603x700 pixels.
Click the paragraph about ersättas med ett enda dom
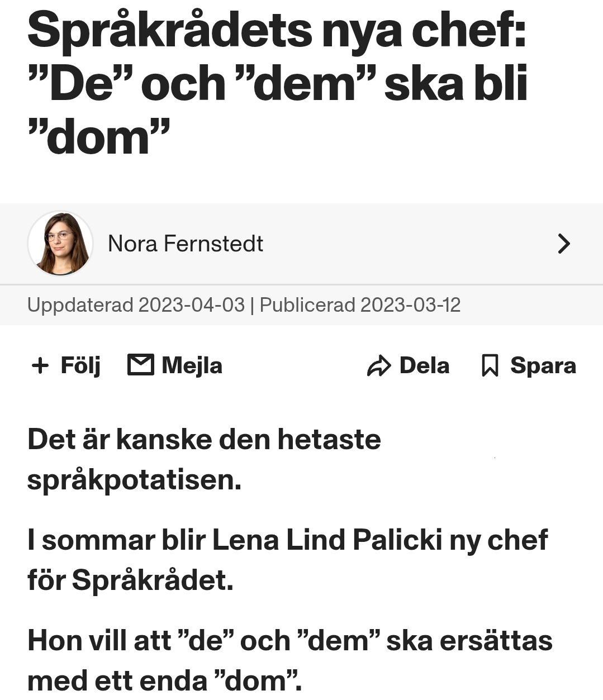pos(289,660)
